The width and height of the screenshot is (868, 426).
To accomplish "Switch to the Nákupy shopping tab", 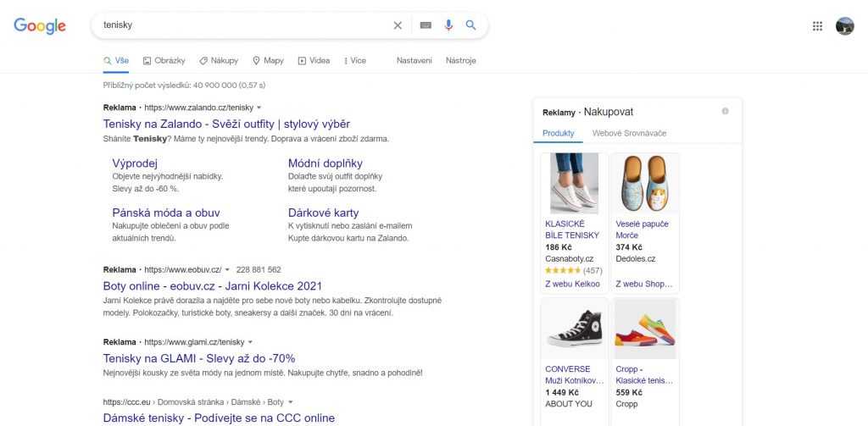I will (x=219, y=61).
